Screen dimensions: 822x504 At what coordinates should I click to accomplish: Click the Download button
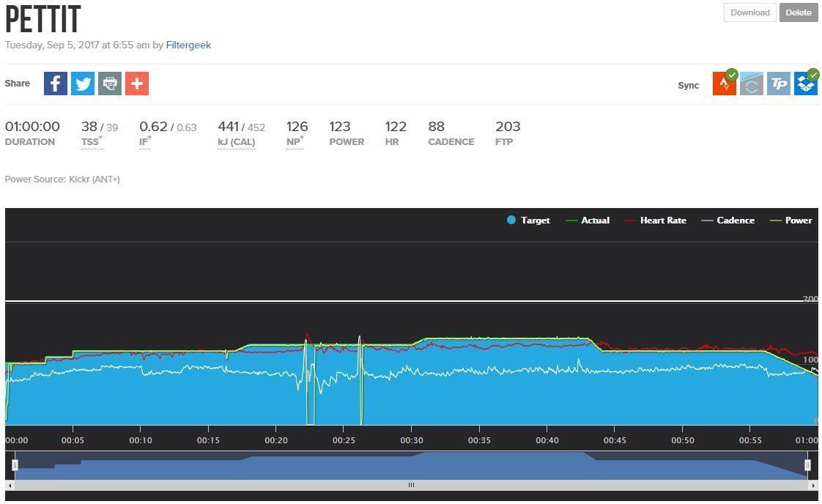(749, 12)
